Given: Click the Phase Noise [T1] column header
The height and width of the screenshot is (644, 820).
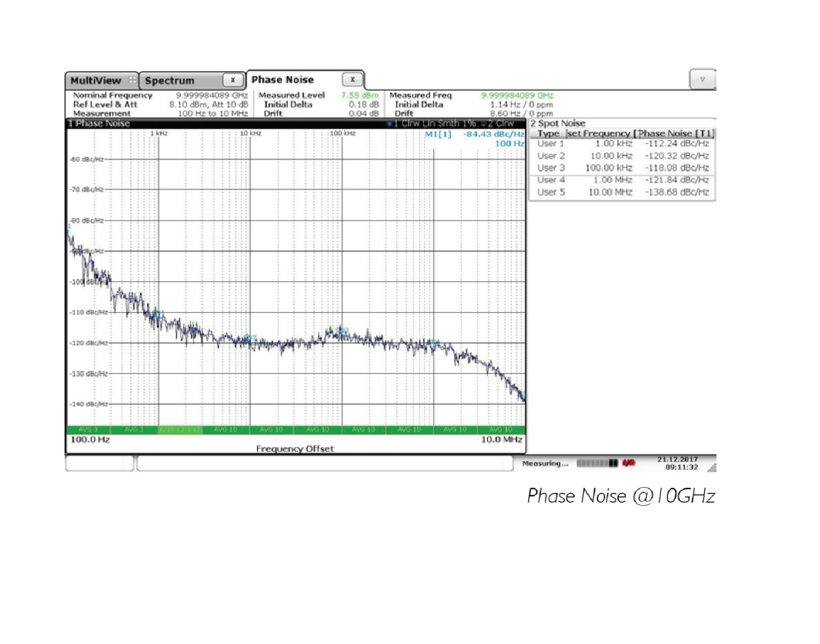Looking at the screenshot, I should pos(676,134).
